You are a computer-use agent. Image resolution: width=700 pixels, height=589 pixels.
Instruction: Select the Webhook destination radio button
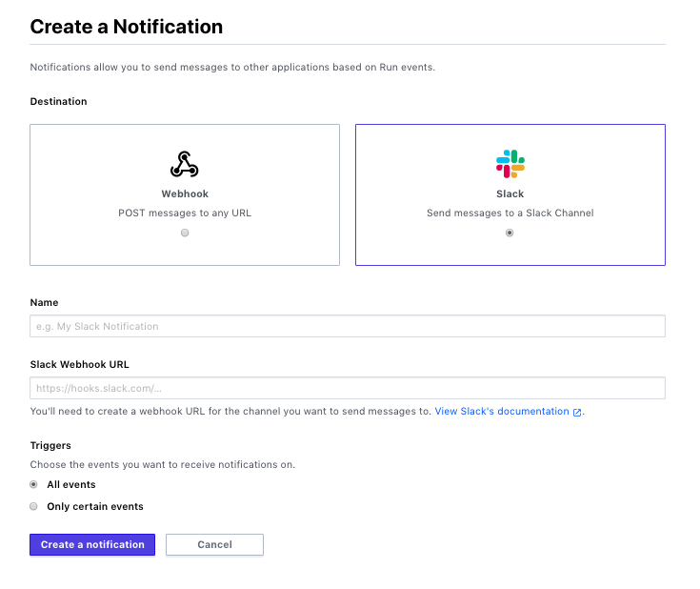(185, 233)
